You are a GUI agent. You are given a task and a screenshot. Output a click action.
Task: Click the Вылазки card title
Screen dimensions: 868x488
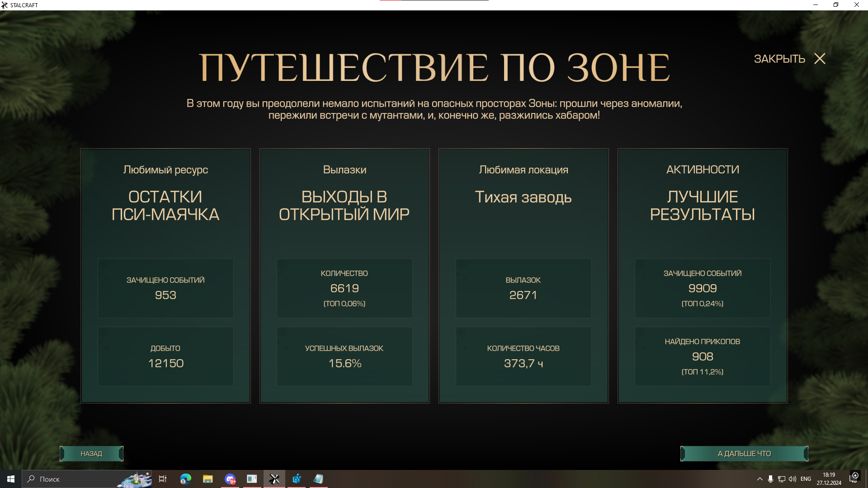[344, 170]
